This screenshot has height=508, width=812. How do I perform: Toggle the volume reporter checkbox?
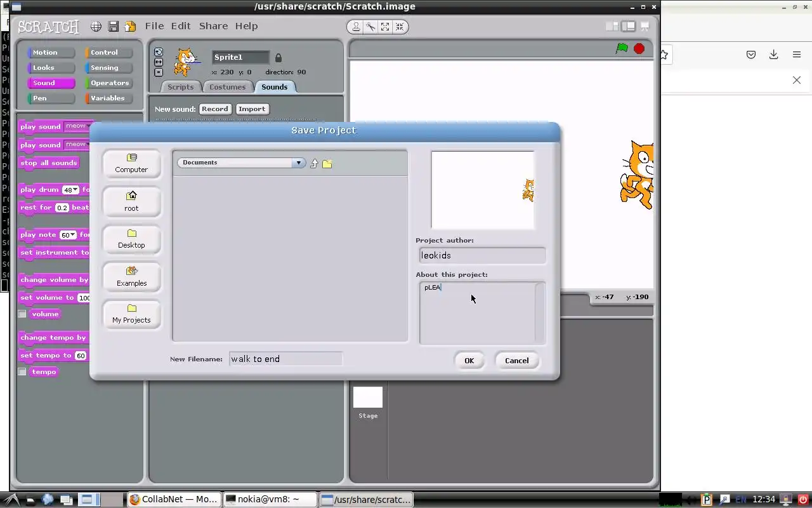pyautogui.click(x=22, y=314)
